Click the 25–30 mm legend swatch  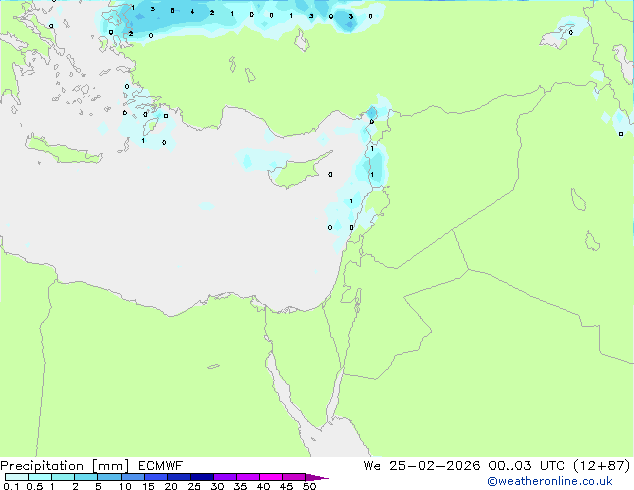(202, 477)
